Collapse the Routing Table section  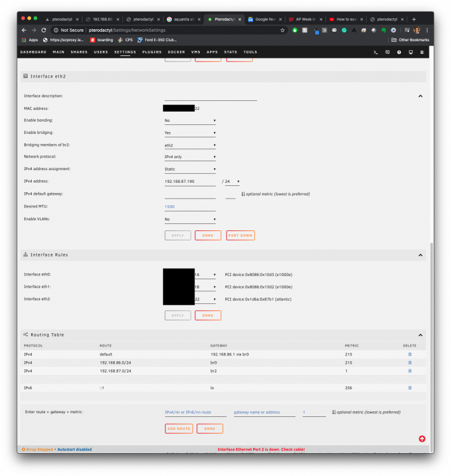coord(421,335)
